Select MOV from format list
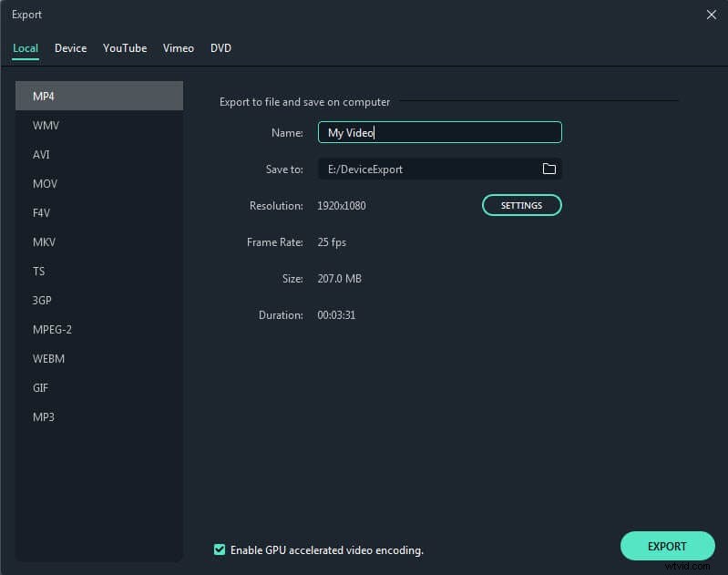The height and width of the screenshot is (575, 728). (x=98, y=184)
